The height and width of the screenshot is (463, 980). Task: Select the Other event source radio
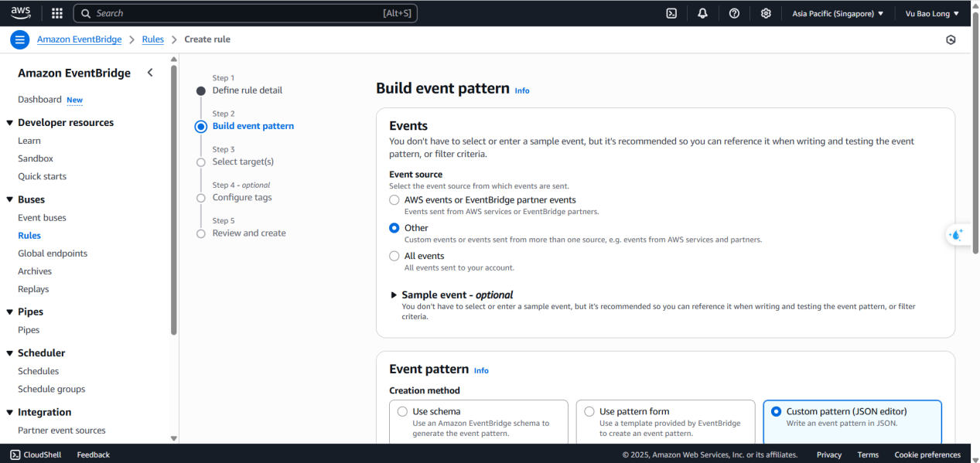coord(394,227)
